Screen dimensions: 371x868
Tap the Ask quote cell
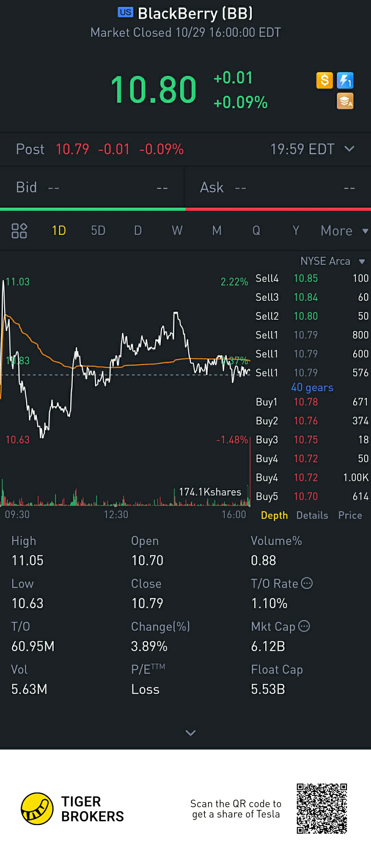pos(278,187)
